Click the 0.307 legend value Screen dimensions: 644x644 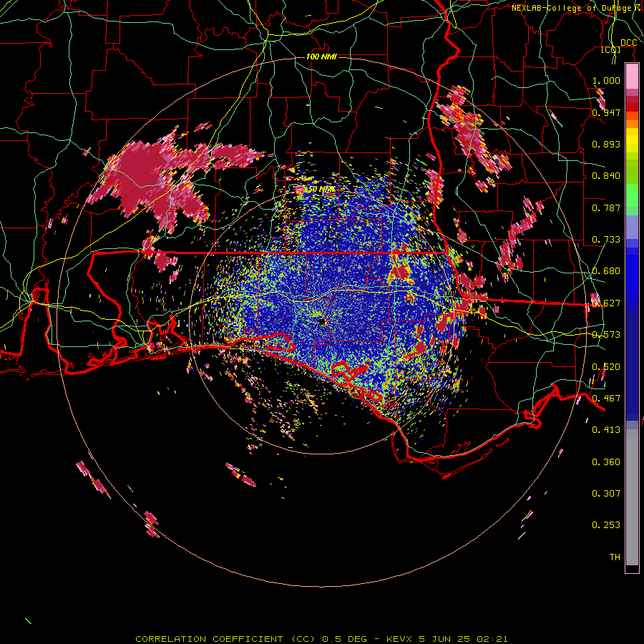pyautogui.click(x=606, y=494)
